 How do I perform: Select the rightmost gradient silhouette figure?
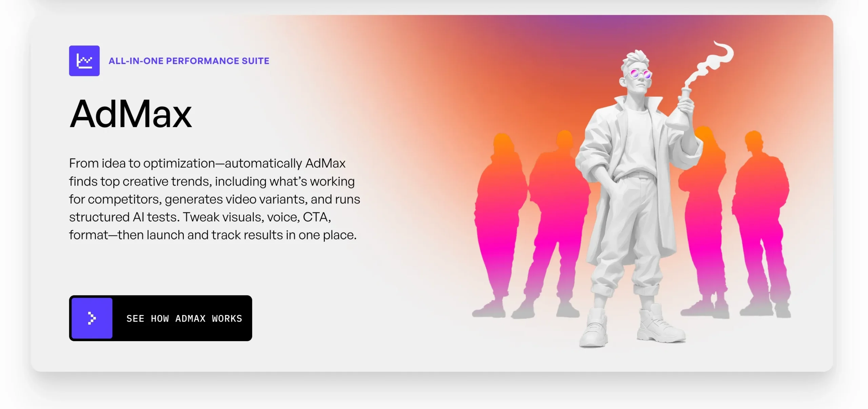[x=763, y=224]
